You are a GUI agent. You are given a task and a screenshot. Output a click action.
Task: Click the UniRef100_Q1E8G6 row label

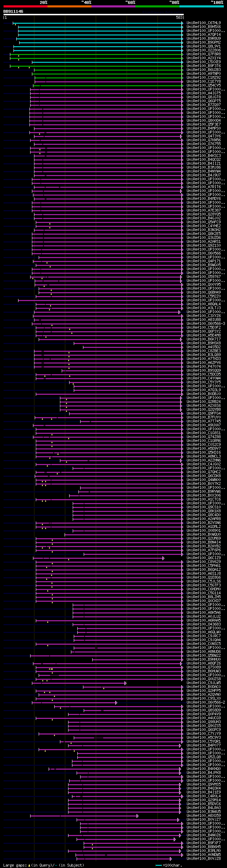[x=204, y=578]
